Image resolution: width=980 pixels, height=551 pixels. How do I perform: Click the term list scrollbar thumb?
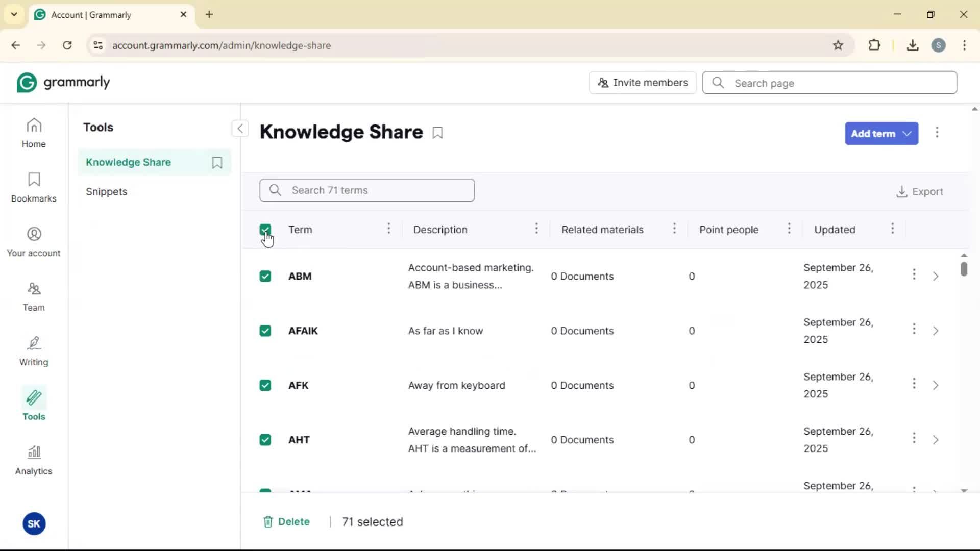[964, 269]
